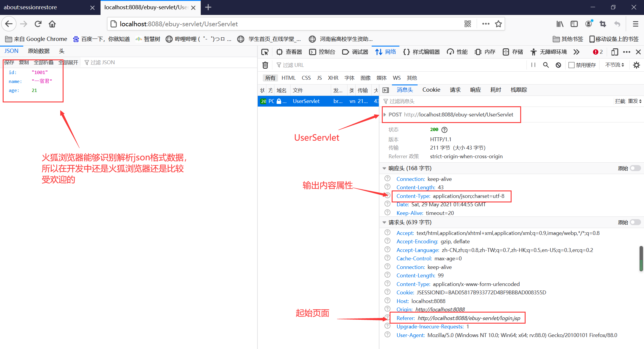The image size is (644, 349).
Task: Switch to 响应 response tab
Action: [475, 90]
